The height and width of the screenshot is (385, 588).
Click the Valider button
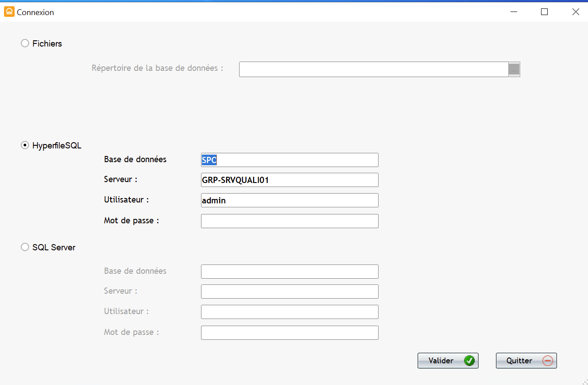coord(448,361)
